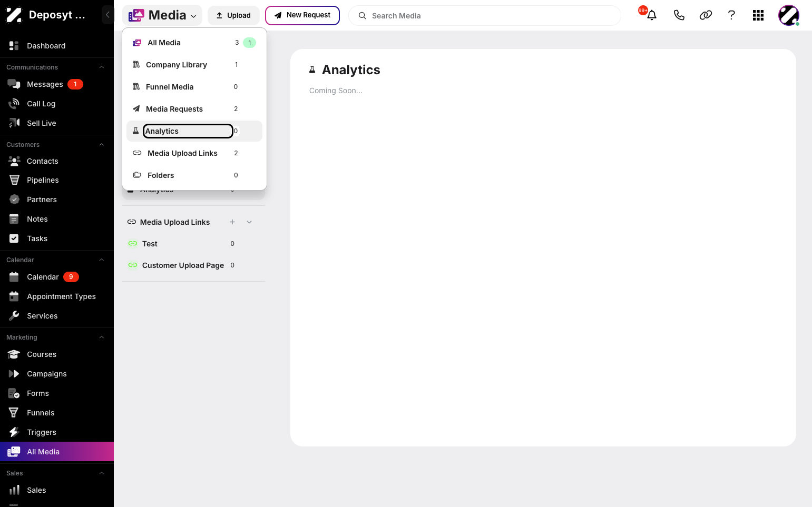This screenshot has width=812, height=507.
Task: Select Media Upload Links in the dropdown
Action: point(194,153)
